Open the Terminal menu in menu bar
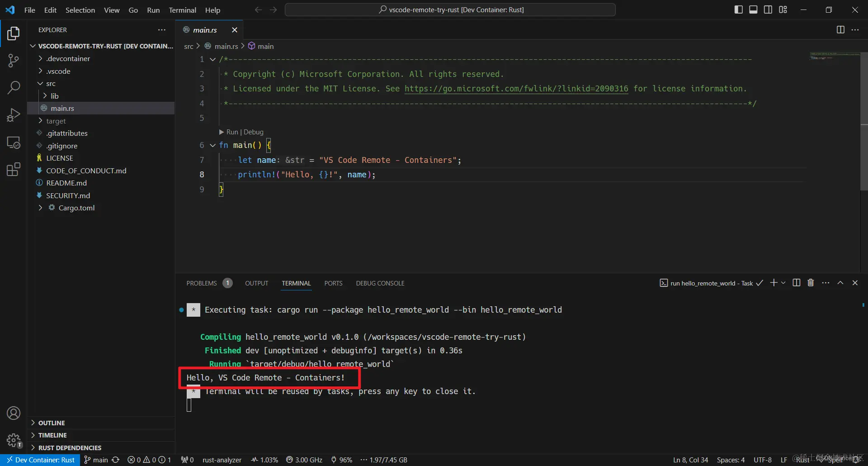 pos(183,10)
